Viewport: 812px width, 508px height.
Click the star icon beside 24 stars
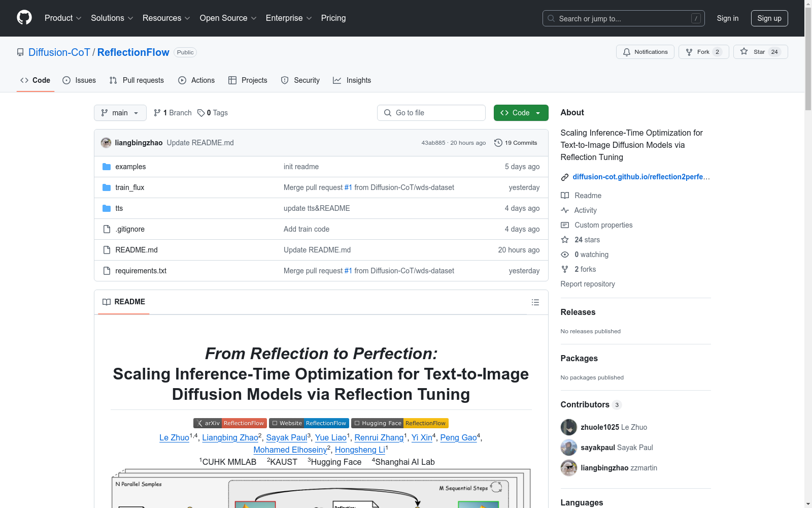point(565,240)
